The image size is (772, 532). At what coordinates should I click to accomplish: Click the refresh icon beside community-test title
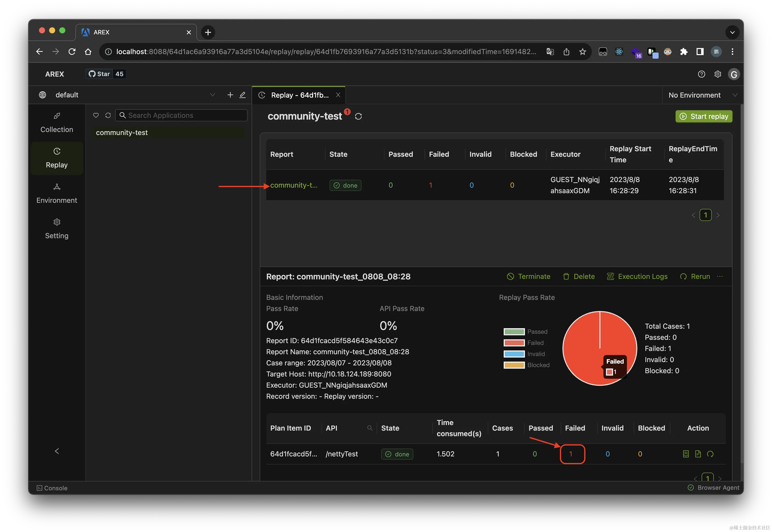tap(358, 116)
